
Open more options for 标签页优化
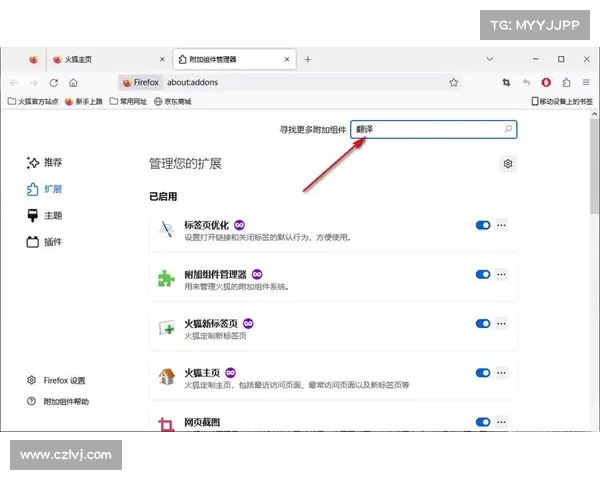[501, 225]
